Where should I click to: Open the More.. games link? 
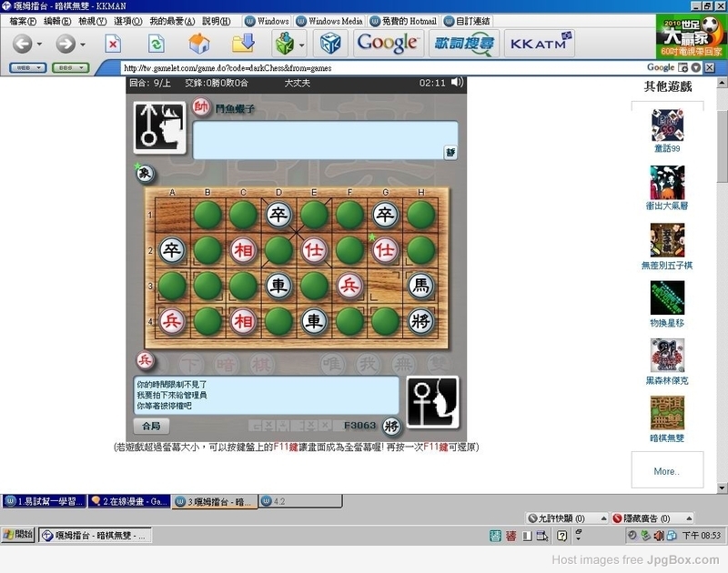[667, 471]
